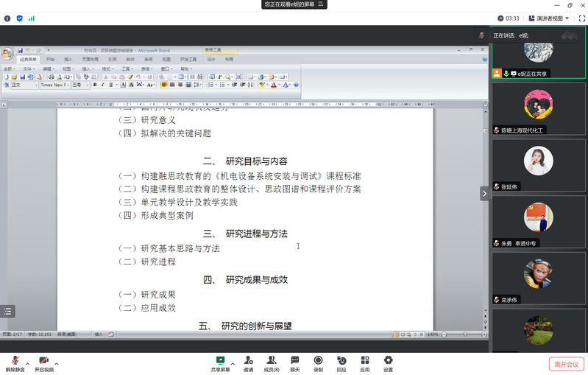Expand audio options arrow beside unmute
The width and height of the screenshot is (588, 375).
pos(28,363)
